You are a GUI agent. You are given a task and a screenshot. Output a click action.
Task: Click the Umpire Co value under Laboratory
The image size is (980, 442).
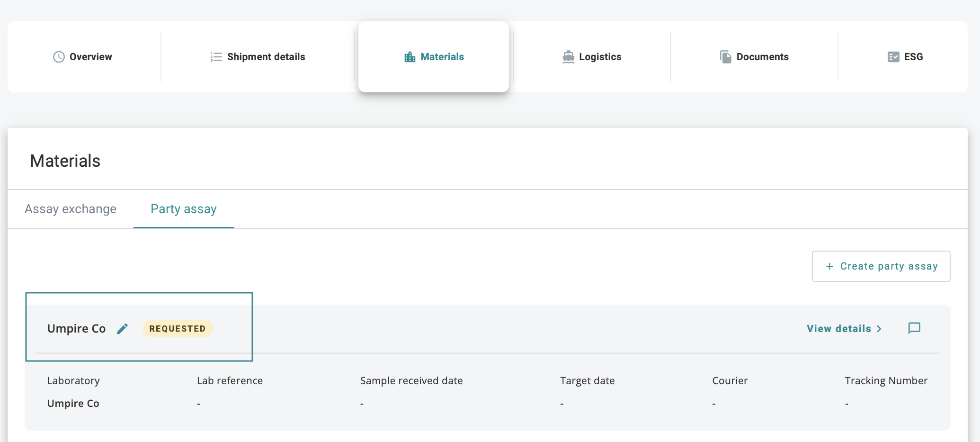73,404
